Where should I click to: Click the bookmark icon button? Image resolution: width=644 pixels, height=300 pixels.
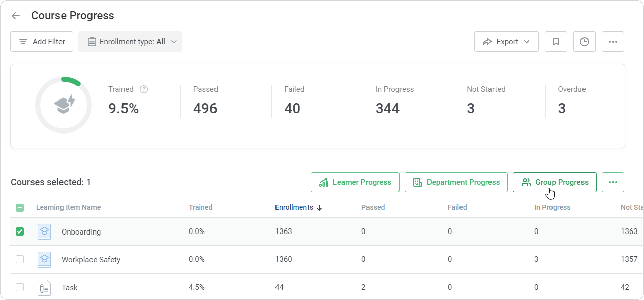pyautogui.click(x=556, y=42)
